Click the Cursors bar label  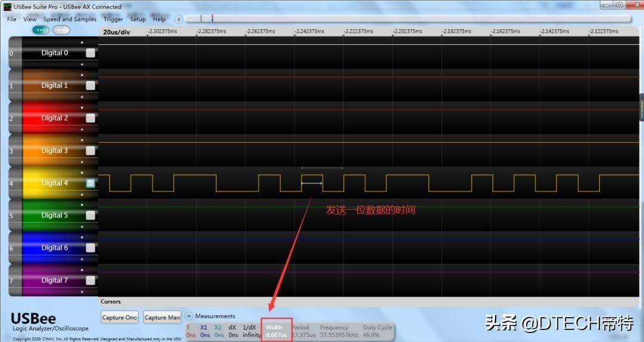point(111,301)
